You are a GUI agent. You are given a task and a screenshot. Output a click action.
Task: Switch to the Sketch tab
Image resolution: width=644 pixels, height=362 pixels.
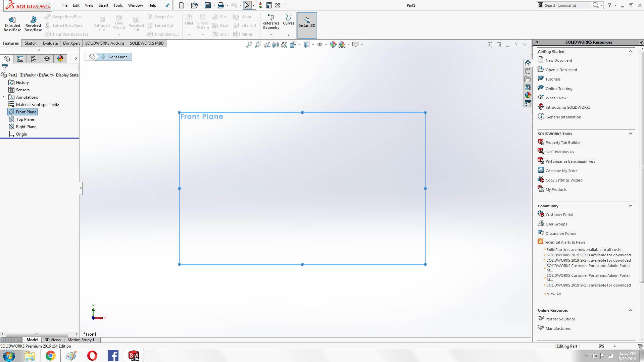pos(31,43)
